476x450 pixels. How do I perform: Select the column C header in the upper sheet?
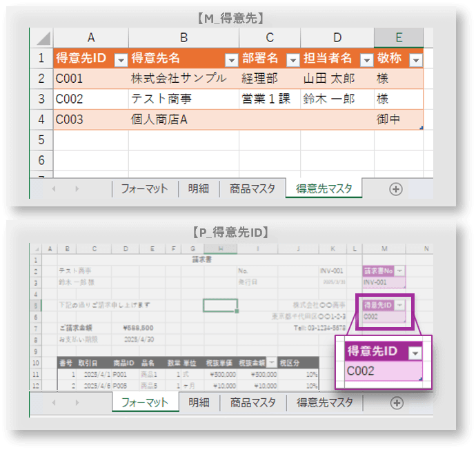tap(269, 37)
